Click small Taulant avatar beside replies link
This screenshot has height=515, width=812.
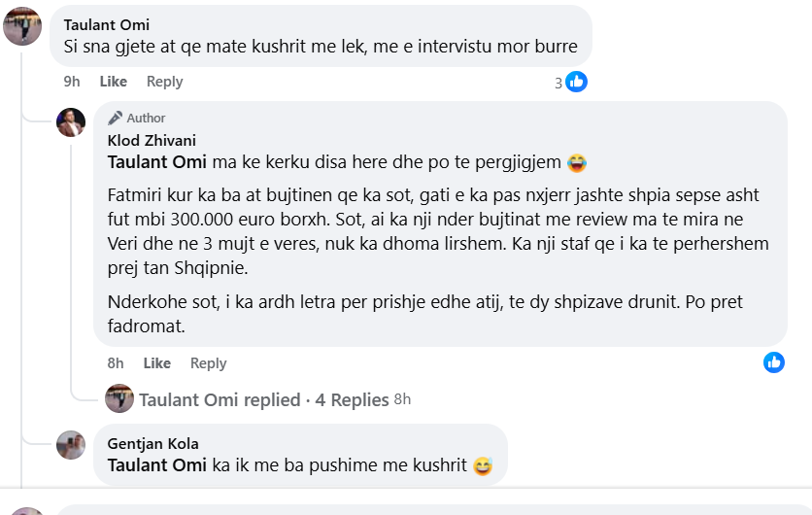pyautogui.click(x=119, y=398)
